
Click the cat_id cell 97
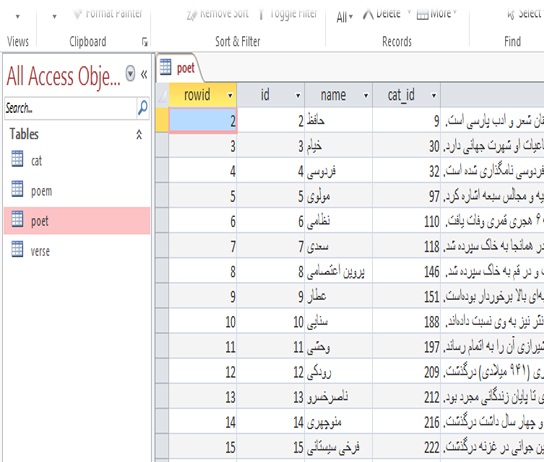coord(407,196)
